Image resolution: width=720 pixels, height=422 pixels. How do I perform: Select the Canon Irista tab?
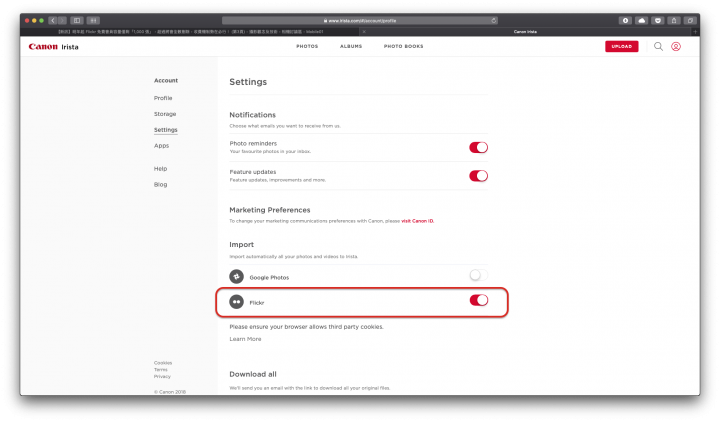(x=525, y=32)
